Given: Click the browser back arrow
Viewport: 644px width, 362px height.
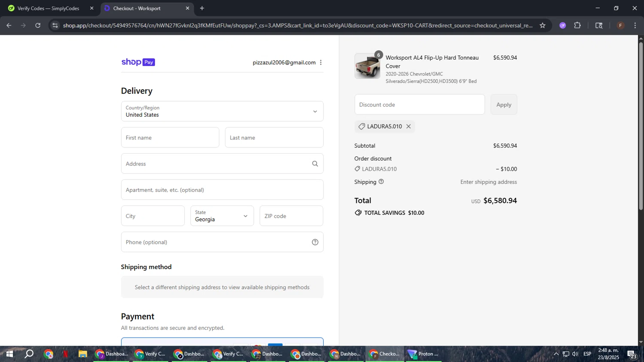Looking at the screenshot, I should click(x=9, y=25).
